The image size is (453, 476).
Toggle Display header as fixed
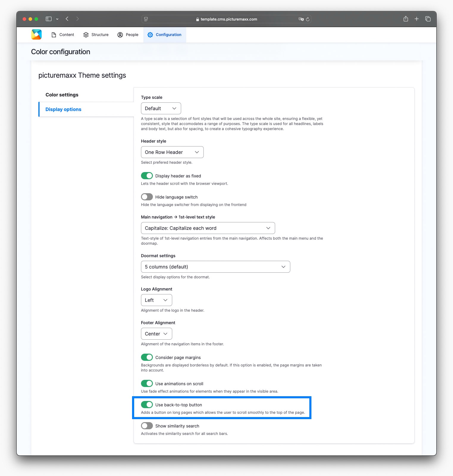click(147, 176)
